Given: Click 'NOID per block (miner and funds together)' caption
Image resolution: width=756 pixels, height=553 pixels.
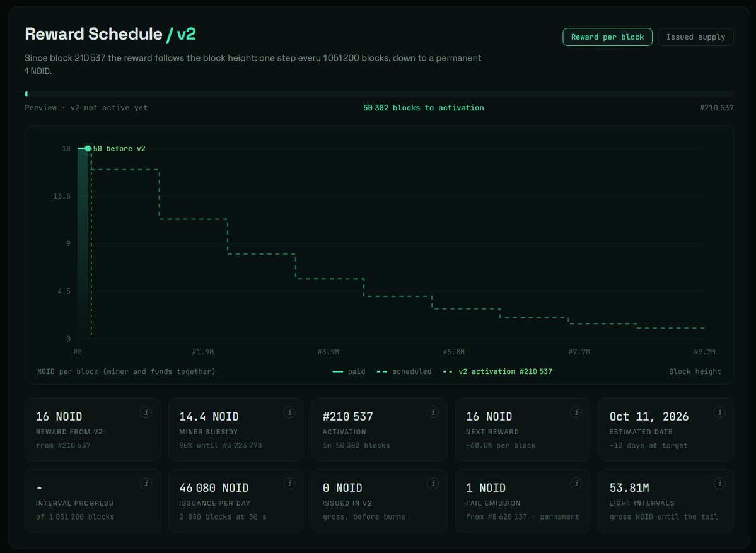Looking at the screenshot, I should (126, 371).
